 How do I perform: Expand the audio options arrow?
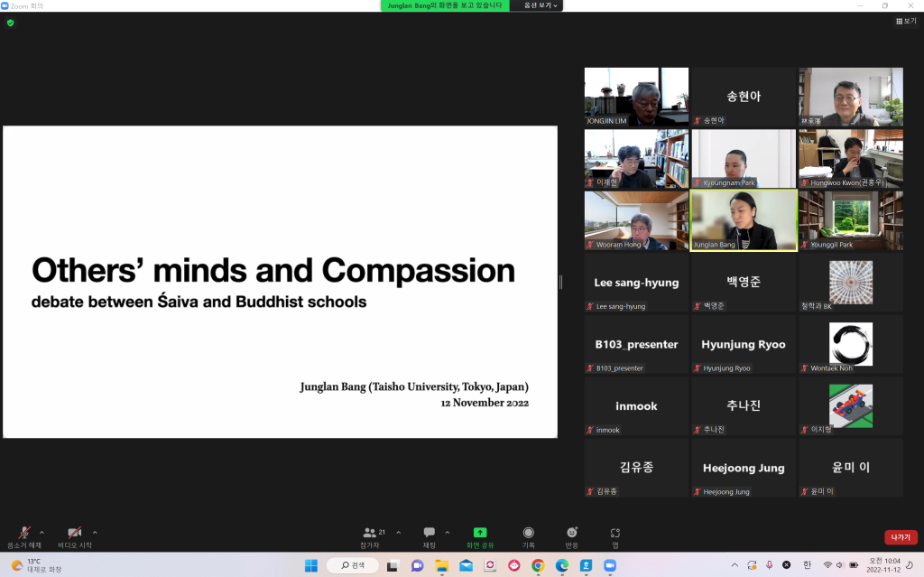click(42, 532)
